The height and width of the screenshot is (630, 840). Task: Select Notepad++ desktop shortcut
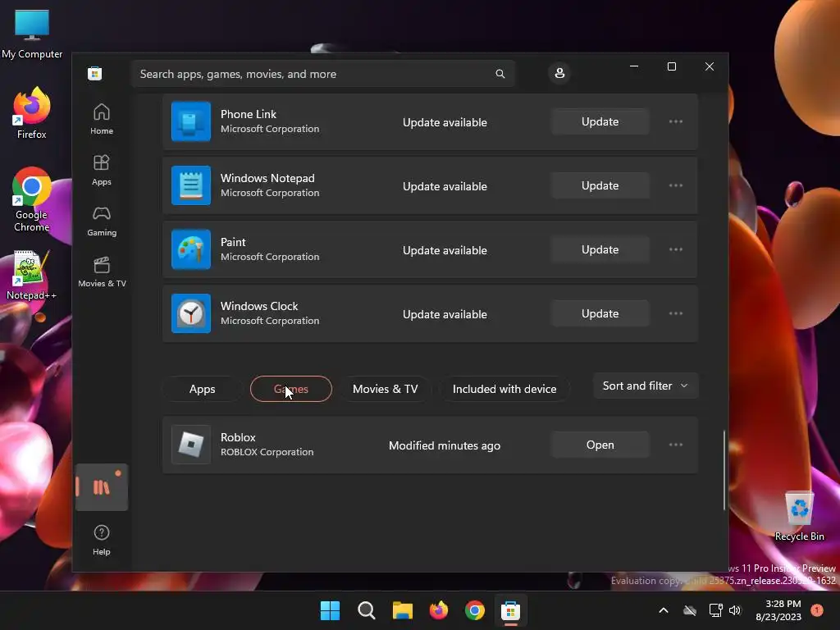coord(31,276)
